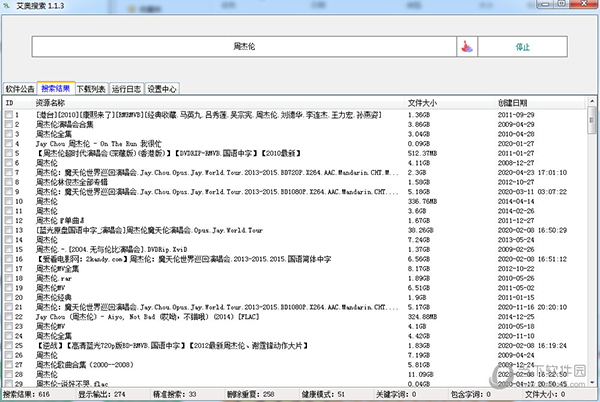Image resolution: width=600 pixels, height=402 pixels.
Task: Click status bar 包含字词: 0
Action: (471, 394)
